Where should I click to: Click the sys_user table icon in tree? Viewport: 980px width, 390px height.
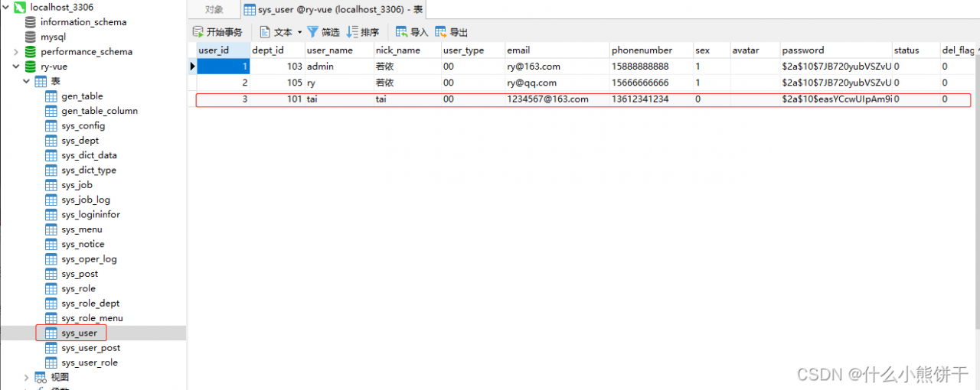[51, 333]
